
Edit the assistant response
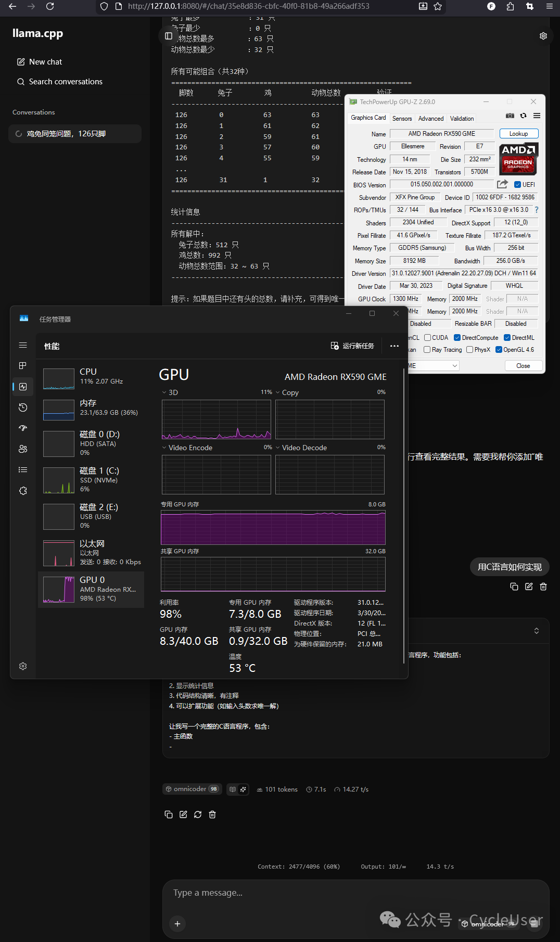[x=183, y=814]
